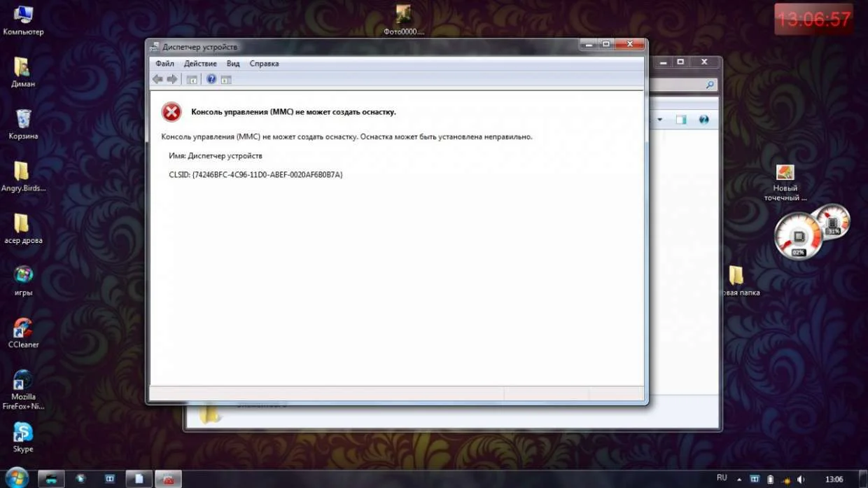This screenshot has height=488, width=868.
Task: Maximize the background Explorer window
Action: [680, 62]
